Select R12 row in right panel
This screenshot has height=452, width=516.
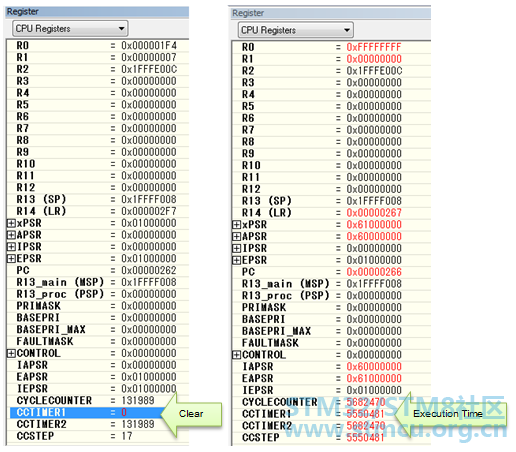point(331,189)
